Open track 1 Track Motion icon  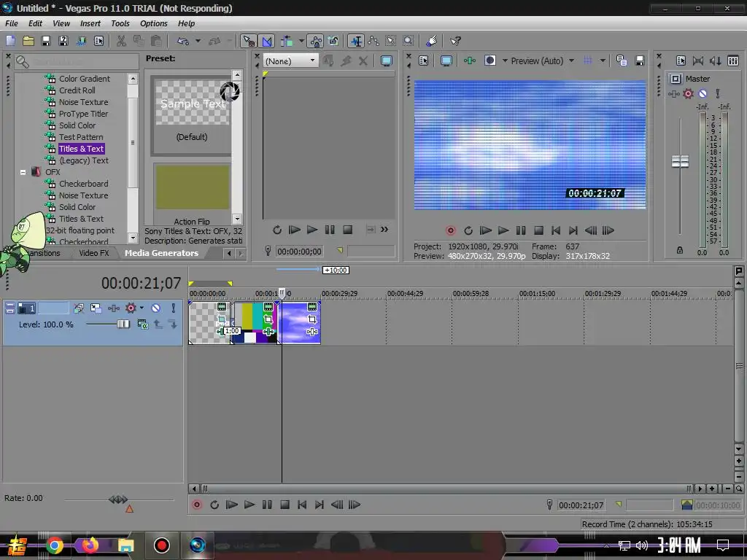96,308
